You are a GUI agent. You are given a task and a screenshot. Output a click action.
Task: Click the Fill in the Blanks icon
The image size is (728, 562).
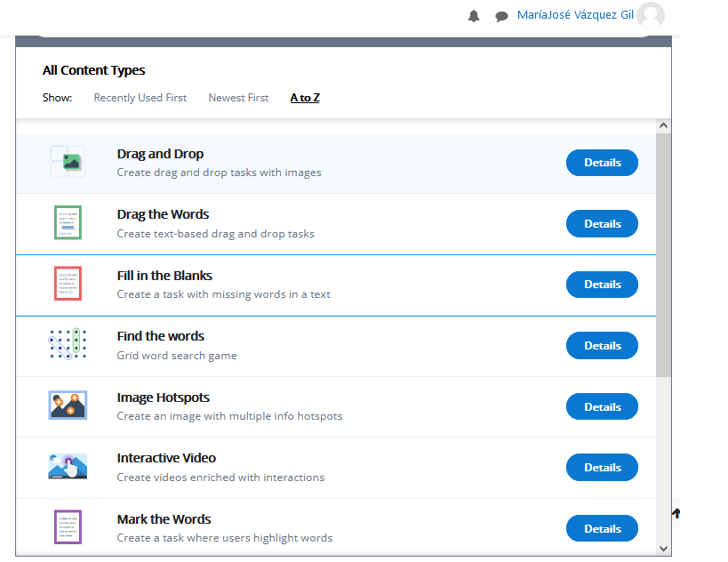(68, 283)
